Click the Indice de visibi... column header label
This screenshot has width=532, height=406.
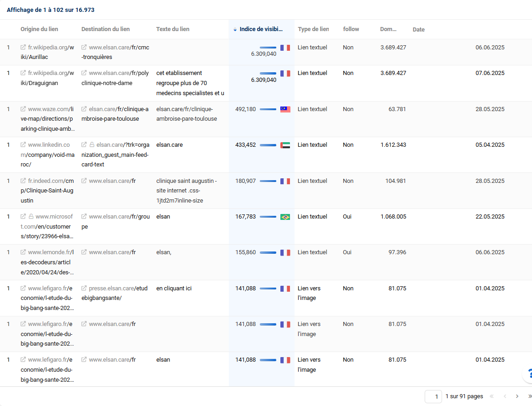point(261,29)
